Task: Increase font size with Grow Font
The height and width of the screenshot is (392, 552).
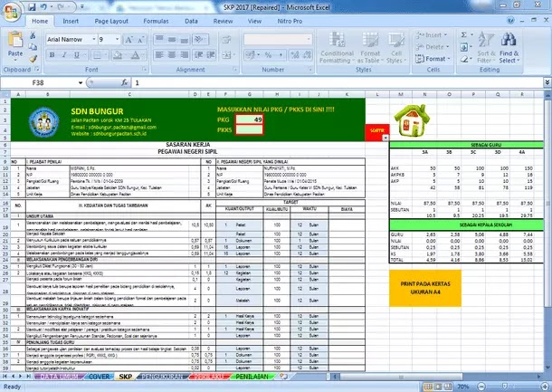Action: (x=128, y=40)
